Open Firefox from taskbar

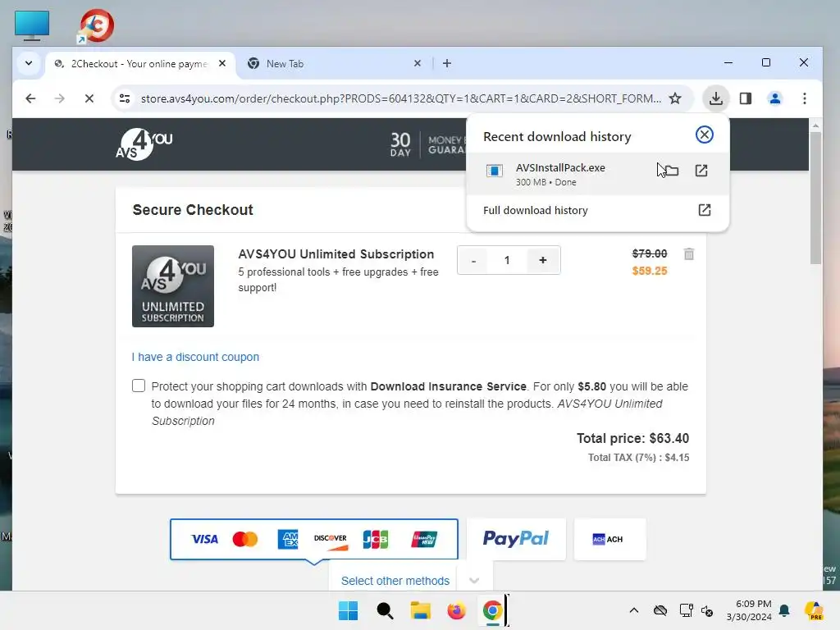coord(456,610)
